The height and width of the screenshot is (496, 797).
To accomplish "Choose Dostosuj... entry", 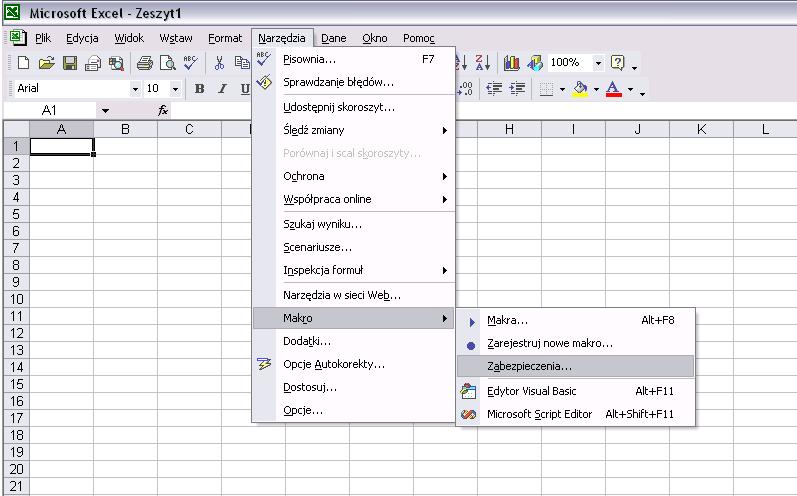I will tap(354, 387).
